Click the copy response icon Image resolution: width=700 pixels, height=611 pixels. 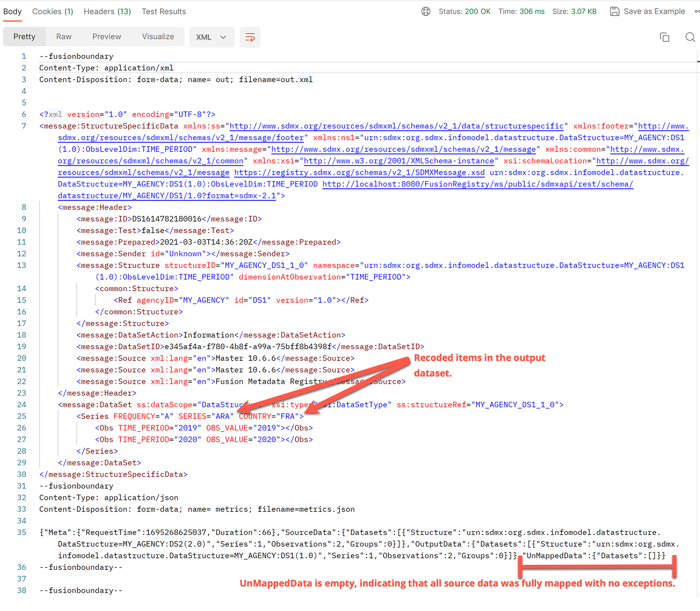pyautogui.click(x=664, y=37)
